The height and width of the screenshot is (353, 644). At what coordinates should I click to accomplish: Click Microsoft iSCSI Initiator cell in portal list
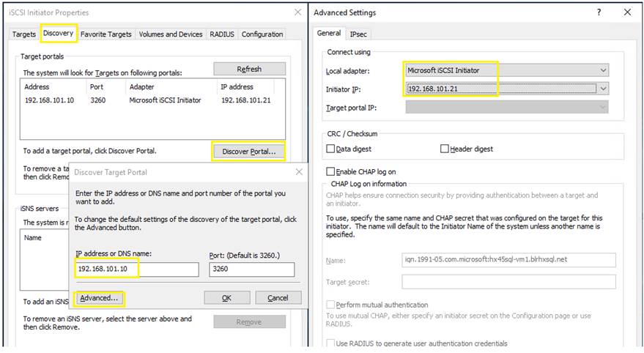click(165, 100)
